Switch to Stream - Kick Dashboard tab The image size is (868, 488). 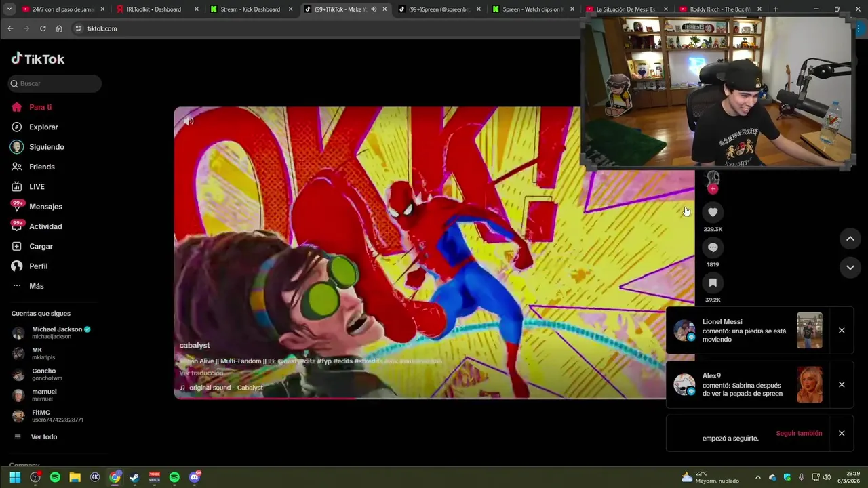250,9
